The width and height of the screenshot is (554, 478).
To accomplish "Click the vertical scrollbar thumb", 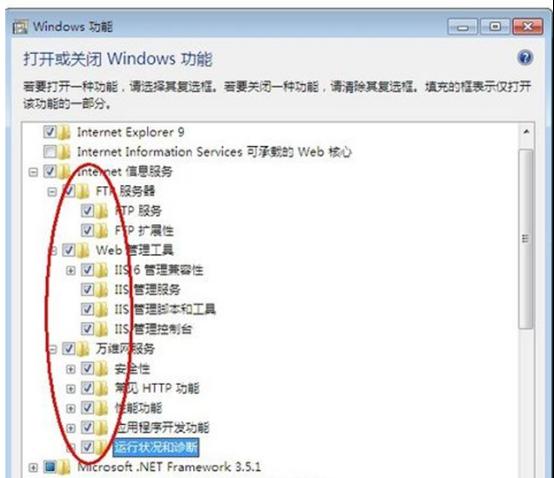I will point(526,239).
